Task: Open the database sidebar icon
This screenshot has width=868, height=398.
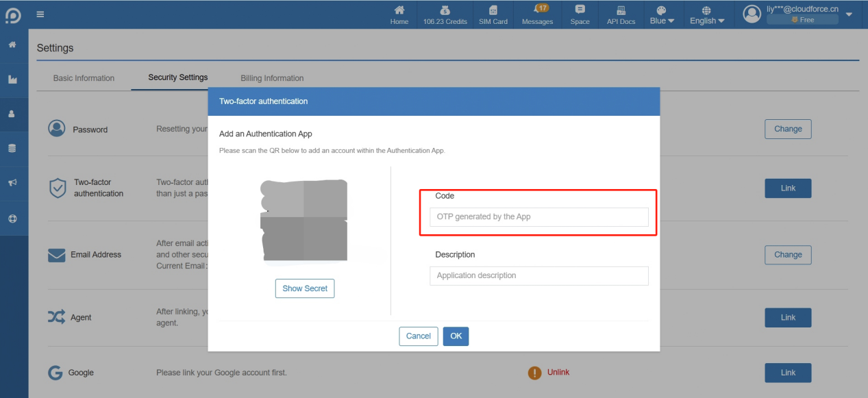Action: [12, 148]
